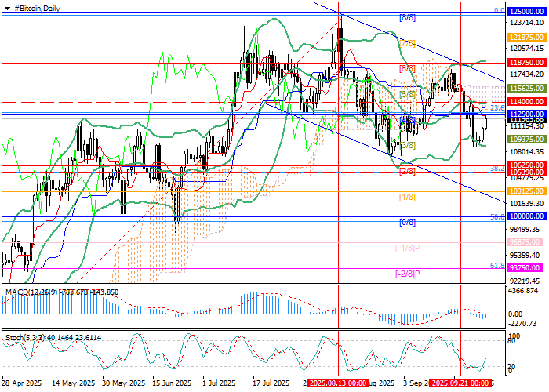Select the 2025.09.21 date marker
Screen dimensions: 549x392
(461, 383)
